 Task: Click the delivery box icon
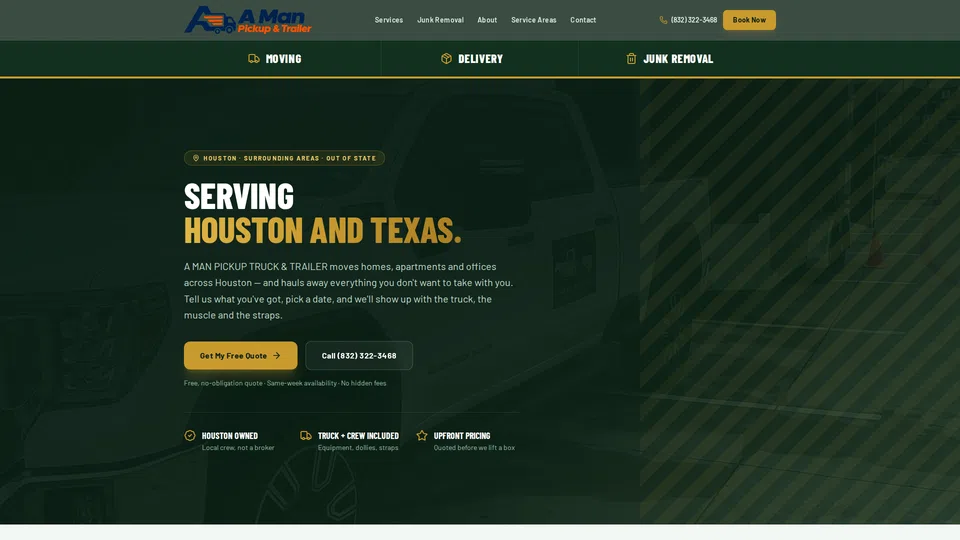coord(446,59)
